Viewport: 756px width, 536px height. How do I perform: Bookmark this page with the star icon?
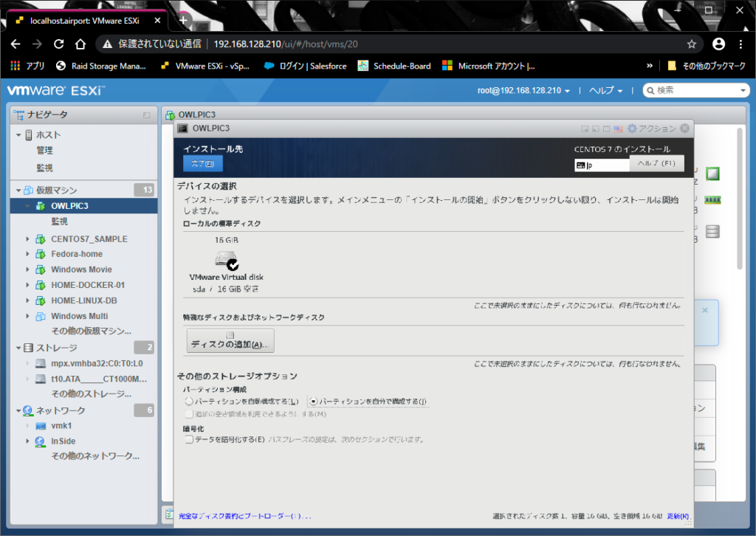click(692, 44)
